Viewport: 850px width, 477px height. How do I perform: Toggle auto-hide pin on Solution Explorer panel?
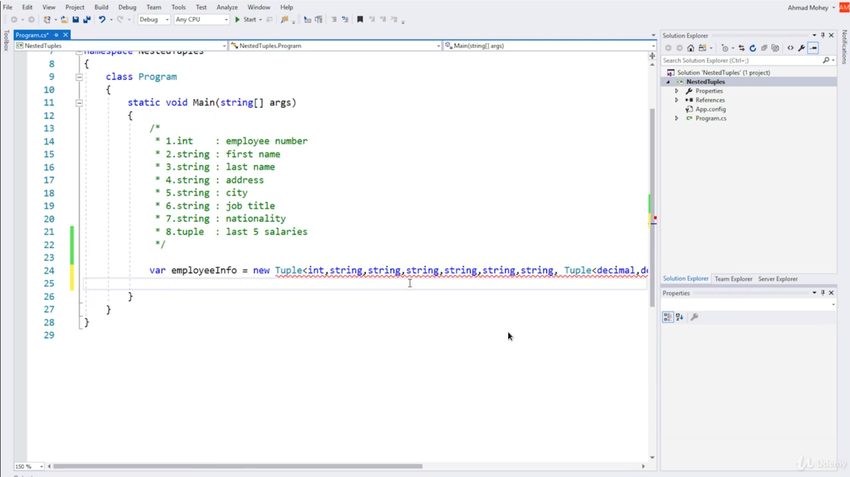click(822, 35)
